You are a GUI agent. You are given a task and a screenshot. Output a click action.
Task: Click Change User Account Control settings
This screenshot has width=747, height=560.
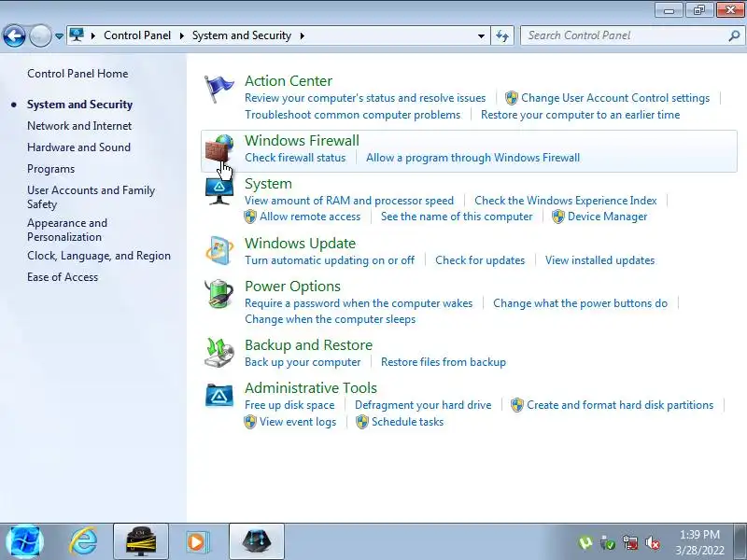coord(615,98)
